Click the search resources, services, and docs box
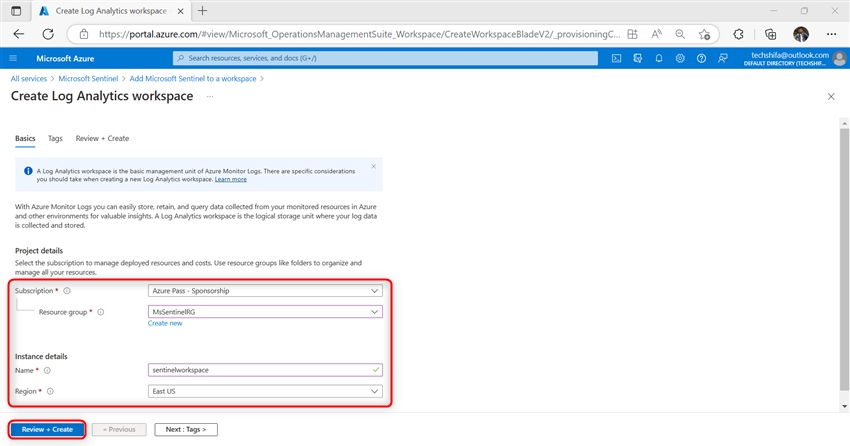Viewport: 850px width, 446px height. [x=385, y=58]
